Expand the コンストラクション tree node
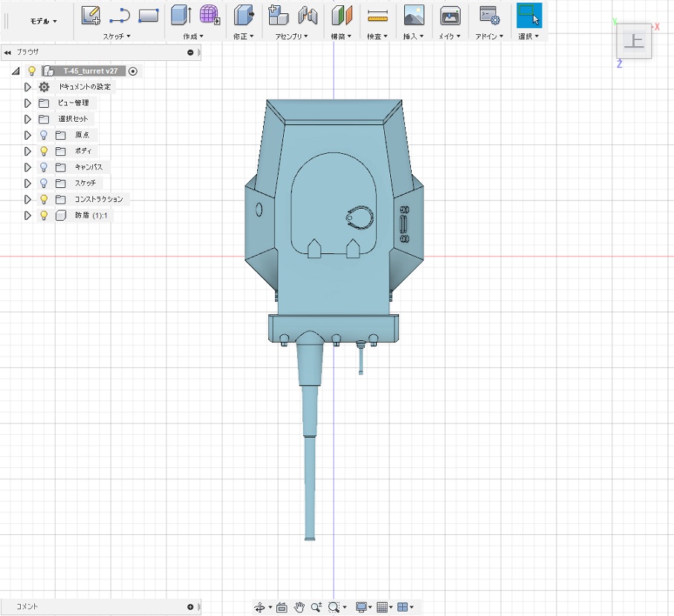674x616 pixels. pos(27,200)
